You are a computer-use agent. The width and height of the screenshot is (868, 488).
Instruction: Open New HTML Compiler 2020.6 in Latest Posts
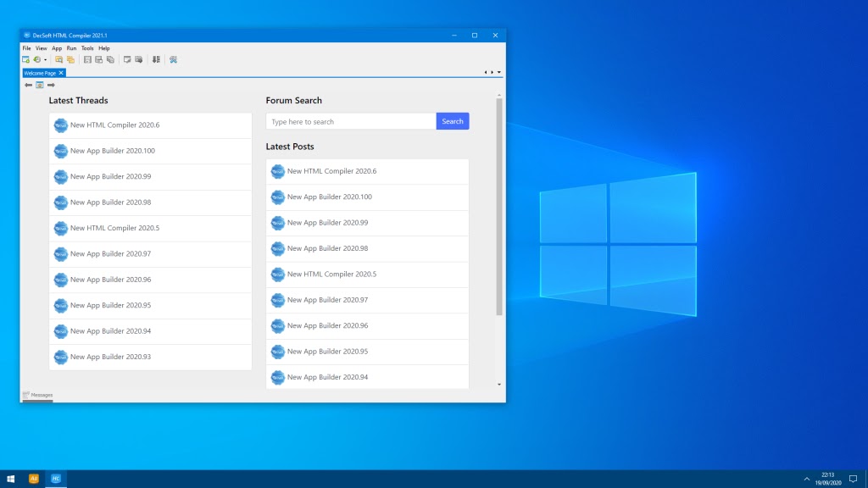click(x=367, y=171)
